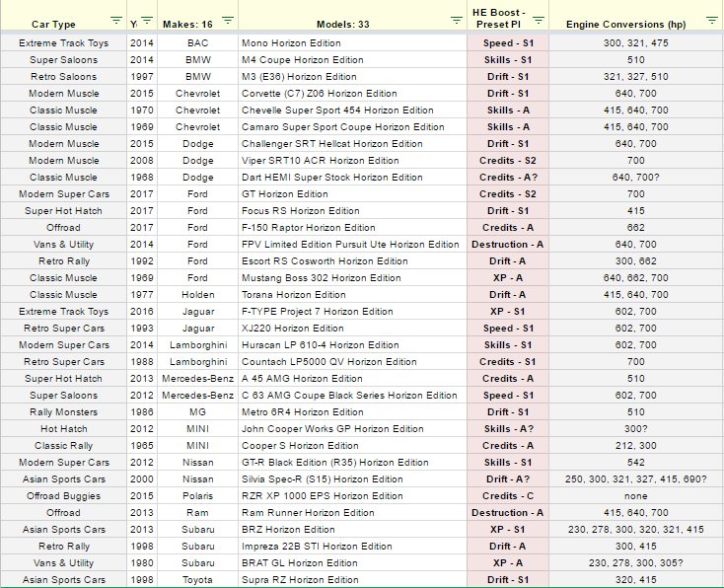Click the Destruction - A cell for FPV Ute

point(507,245)
